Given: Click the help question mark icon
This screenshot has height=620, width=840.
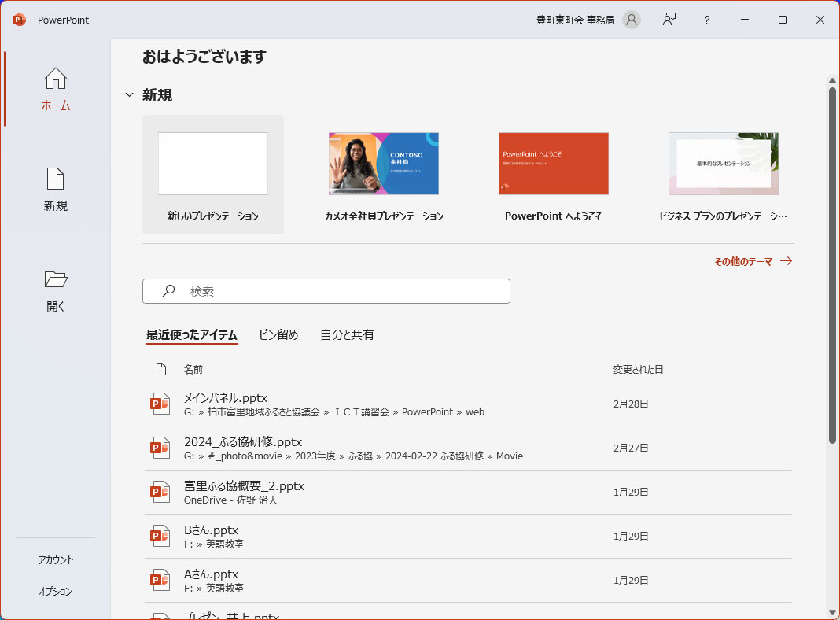Looking at the screenshot, I should [x=706, y=20].
